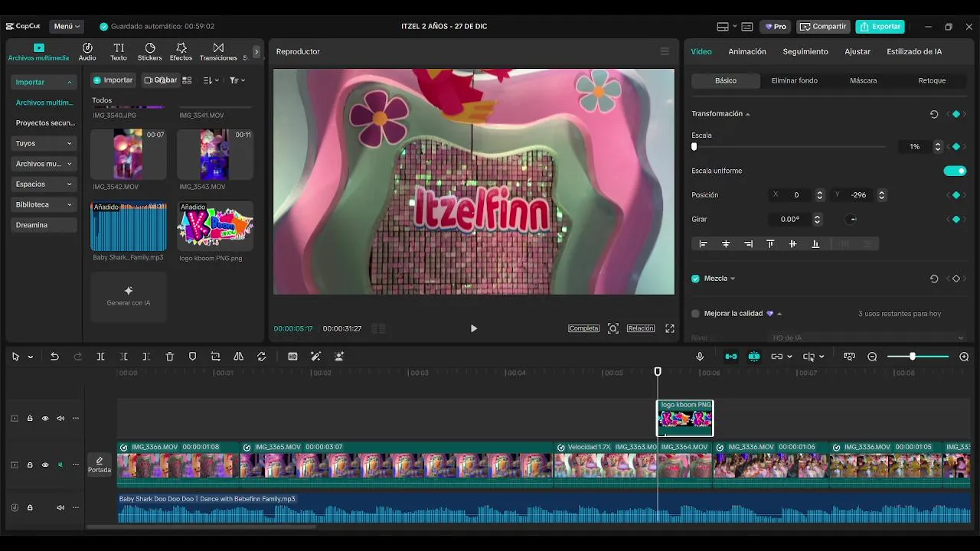
Task: Click the Exportar button
Action: click(x=880, y=27)
